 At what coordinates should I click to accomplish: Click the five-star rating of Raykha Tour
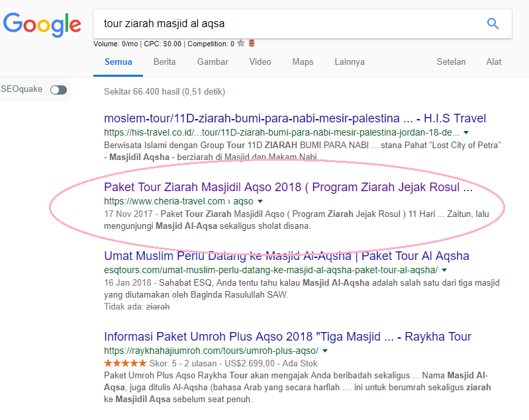click(x=125, y=363)
